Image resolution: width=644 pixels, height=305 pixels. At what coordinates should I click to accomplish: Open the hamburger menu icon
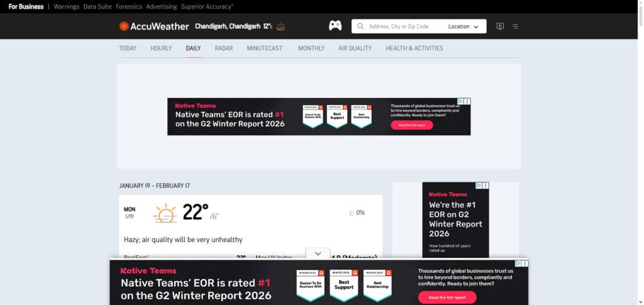coord(515,26)
